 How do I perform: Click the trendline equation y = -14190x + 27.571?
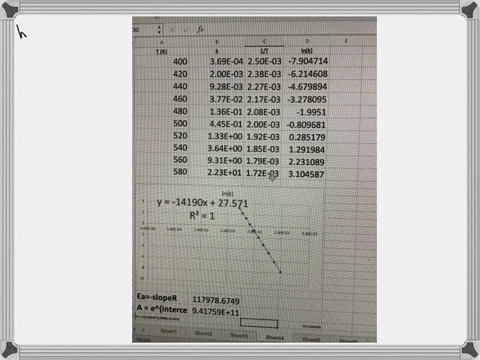pyautogui.click(x=202, y=203)
